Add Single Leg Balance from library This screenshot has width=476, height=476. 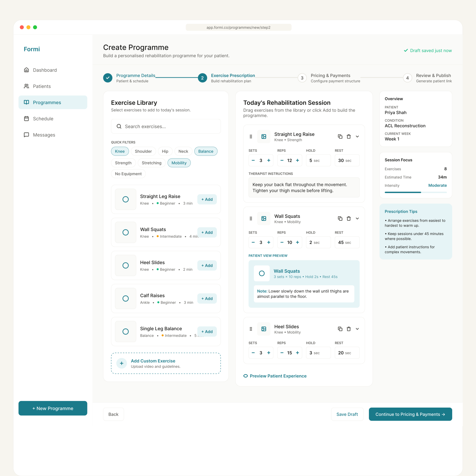(x=207, y=331)
